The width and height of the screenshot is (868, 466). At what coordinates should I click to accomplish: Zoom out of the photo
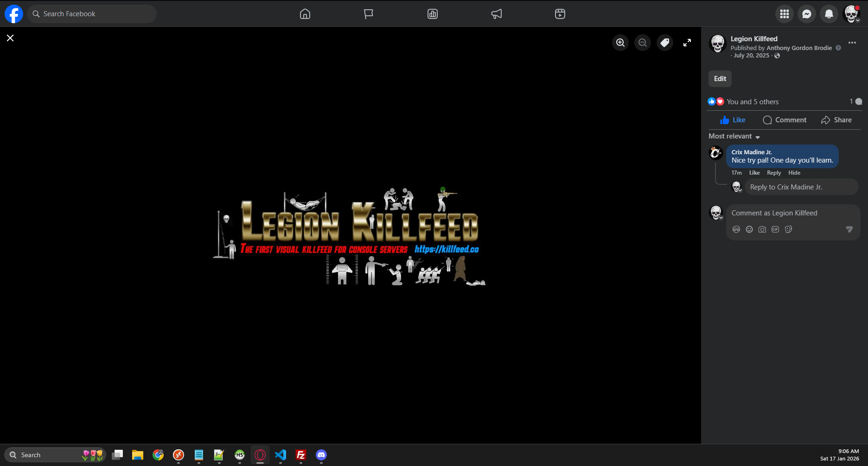643,43
